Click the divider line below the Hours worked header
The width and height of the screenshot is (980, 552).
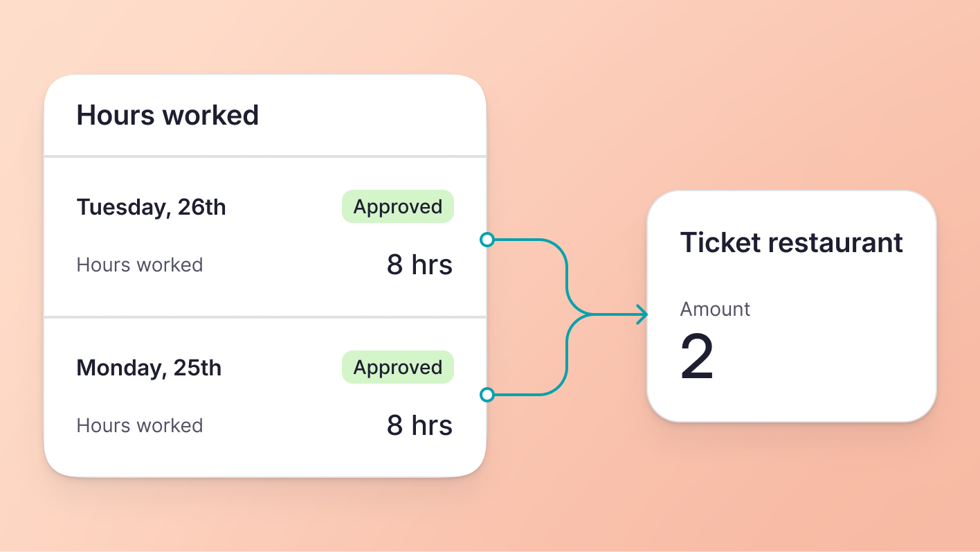tap(265, 157)
